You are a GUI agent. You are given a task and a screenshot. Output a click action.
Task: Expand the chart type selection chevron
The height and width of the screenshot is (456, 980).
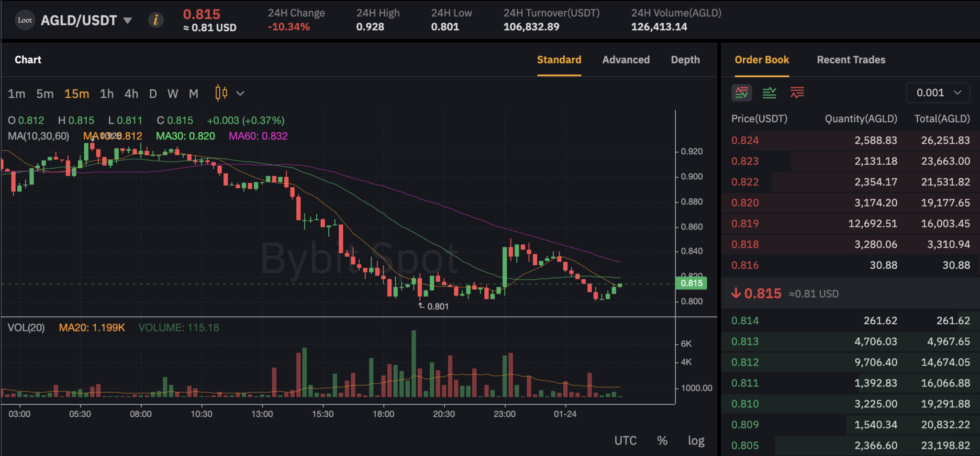pos(240,93)
